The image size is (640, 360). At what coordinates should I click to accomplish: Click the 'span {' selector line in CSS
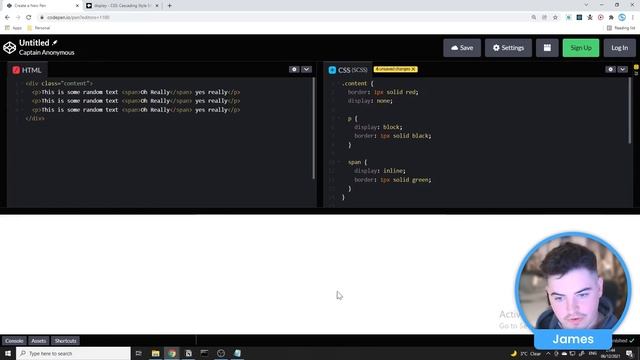(358, 162)
